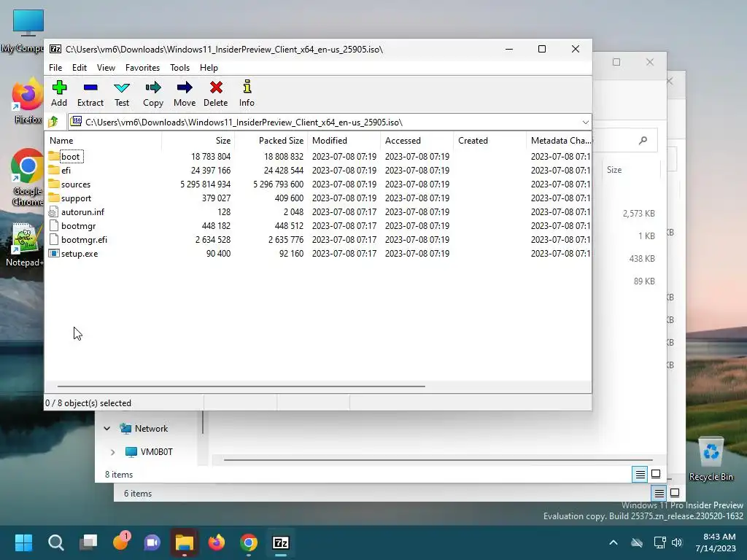Click the Explorer window horizontal scrollbar
This screenshot has height=560, width=747.
click(x=438, y=460)
